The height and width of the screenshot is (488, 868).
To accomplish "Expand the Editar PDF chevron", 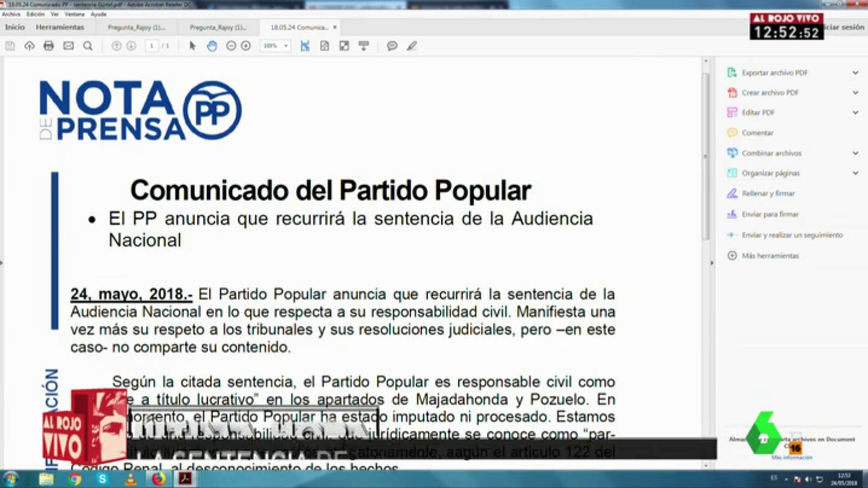I will 855,113.
